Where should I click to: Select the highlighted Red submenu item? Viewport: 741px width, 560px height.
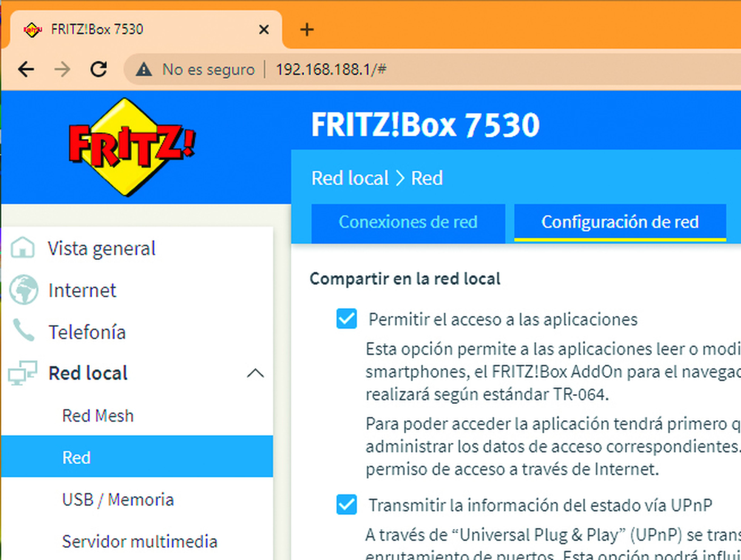(x=137, y=457)
